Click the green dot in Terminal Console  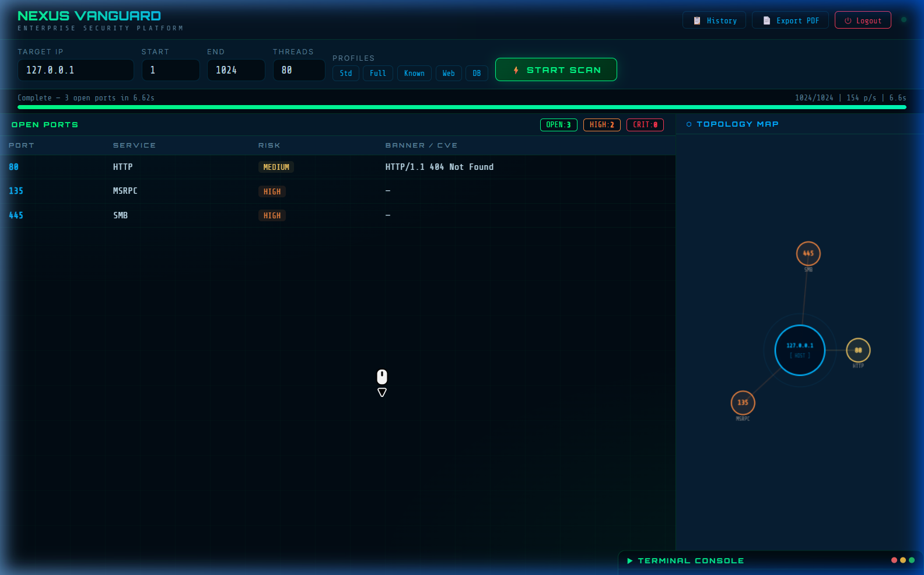[x=912, y=560]
